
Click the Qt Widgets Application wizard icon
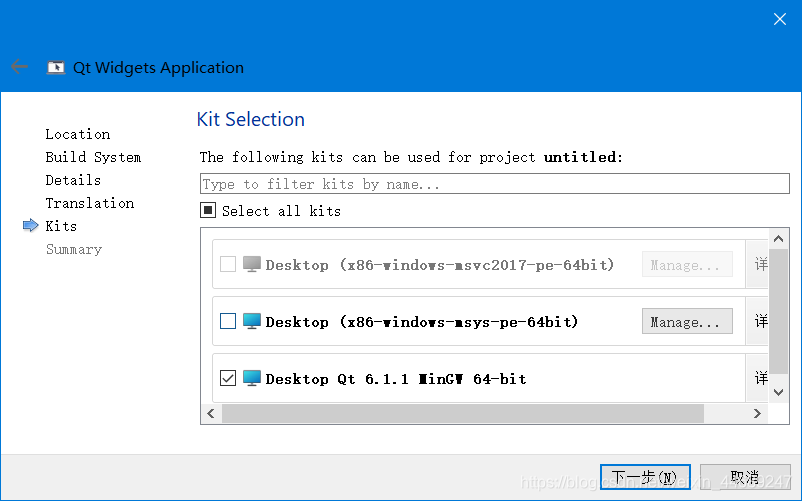click(56, 67)
